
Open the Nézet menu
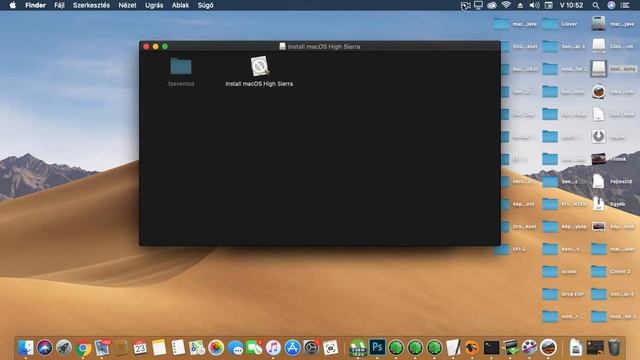pyautogui.click(x=127, y=5)
